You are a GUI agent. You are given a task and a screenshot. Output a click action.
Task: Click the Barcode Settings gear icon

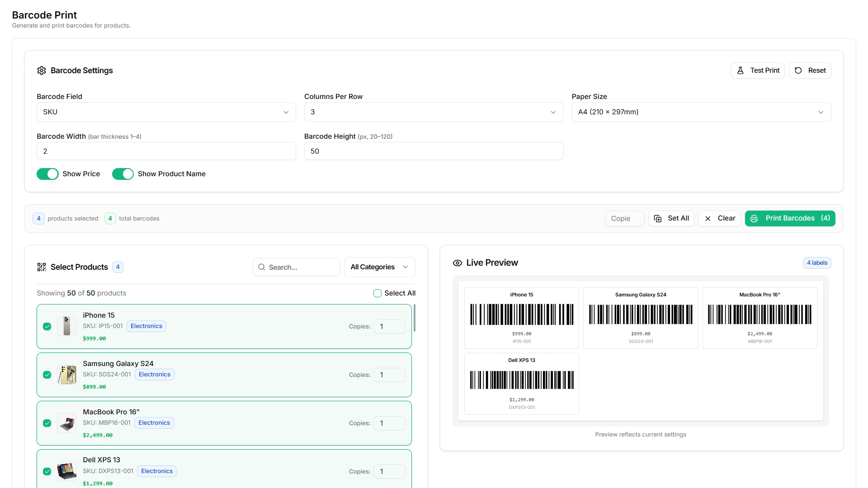(x=42, y=70)
